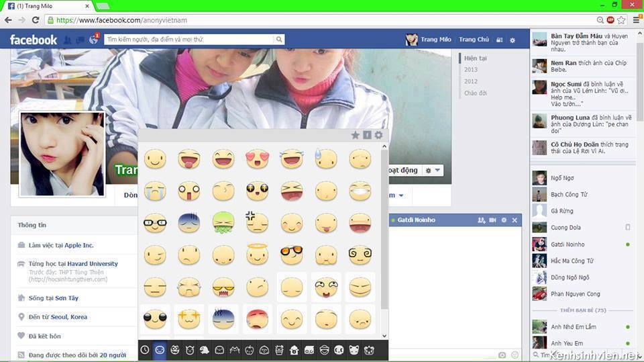Click the sticker panel vertical scrollbar
Viewport: 644px width, 362px height.
[x=384, y=228]
